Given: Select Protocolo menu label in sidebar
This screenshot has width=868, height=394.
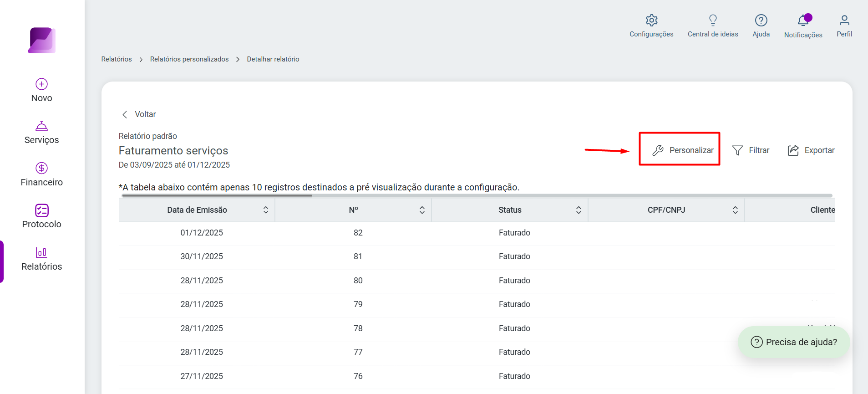Looking at the screenshot, I should point(41,224).
